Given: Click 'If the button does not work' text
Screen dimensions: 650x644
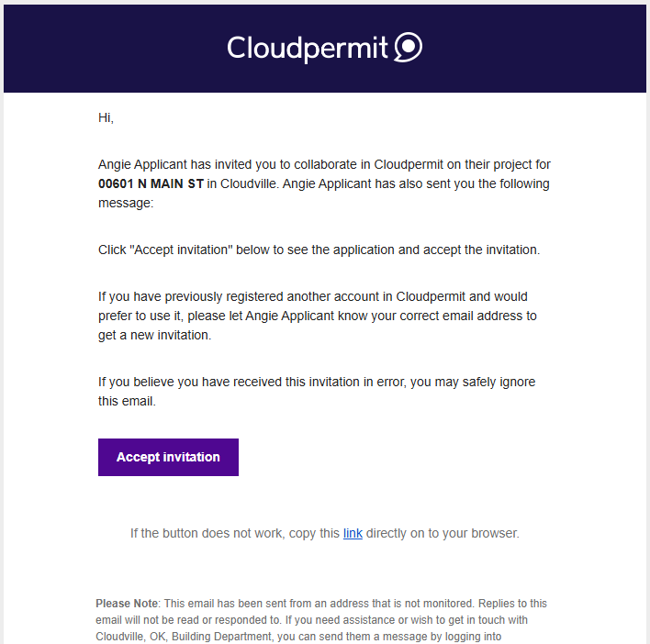Looking at the screenshot, I should click(x=207, y=533).
